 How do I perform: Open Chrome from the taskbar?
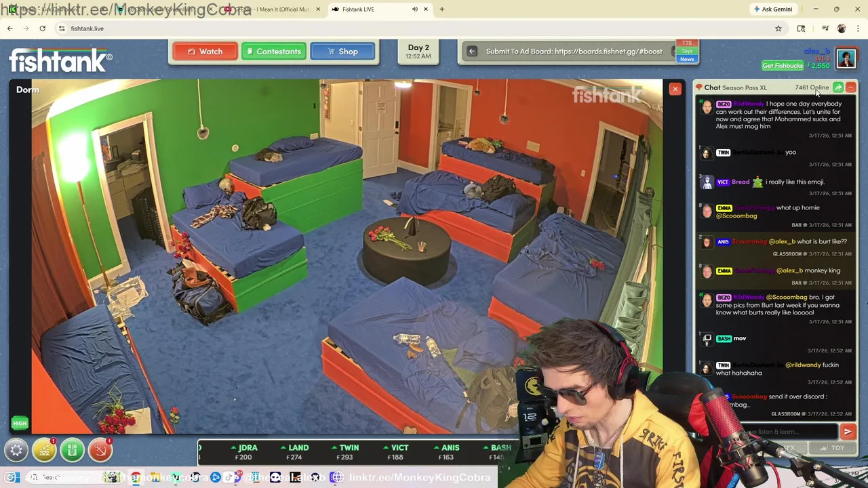click(136, 478)
